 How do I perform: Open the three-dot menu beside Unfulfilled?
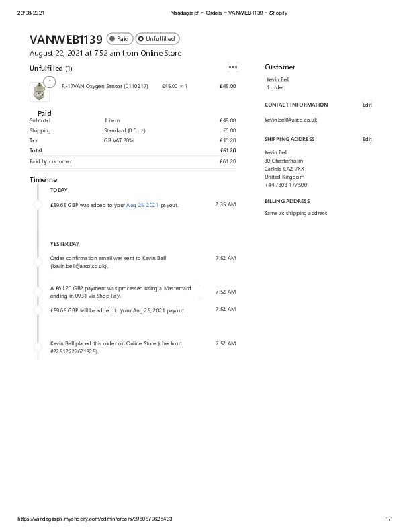[x=233, y=67]
